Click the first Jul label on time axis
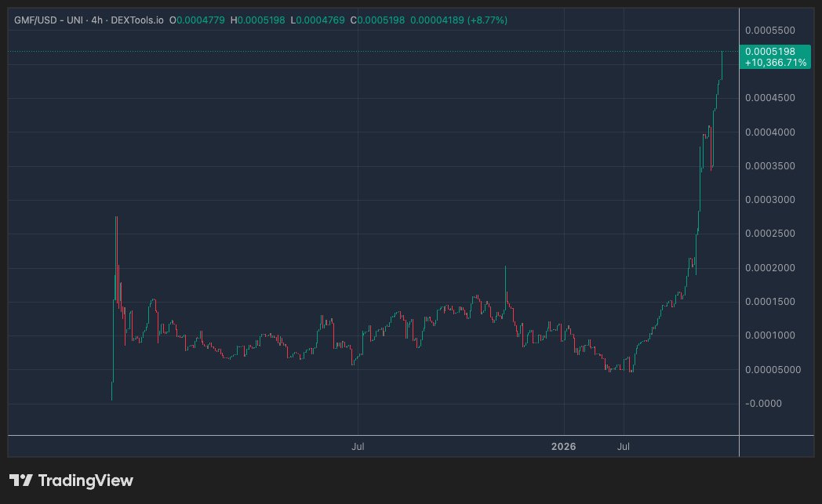This screenshot has height=504, width=822. pos(358,446)
